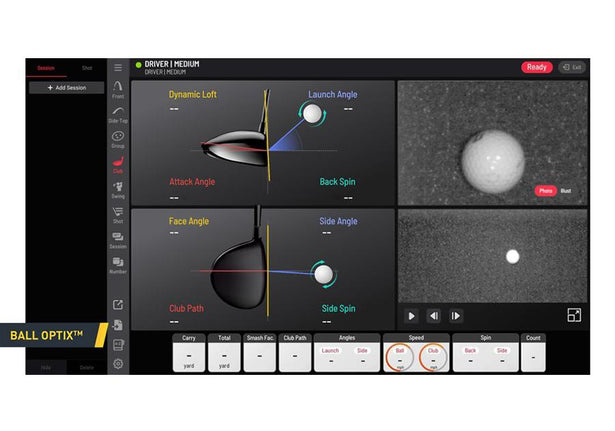Viewport: 615px width, 431px height.
Task: Open the Shot list icon in sidebar
Action: [118, 215]
